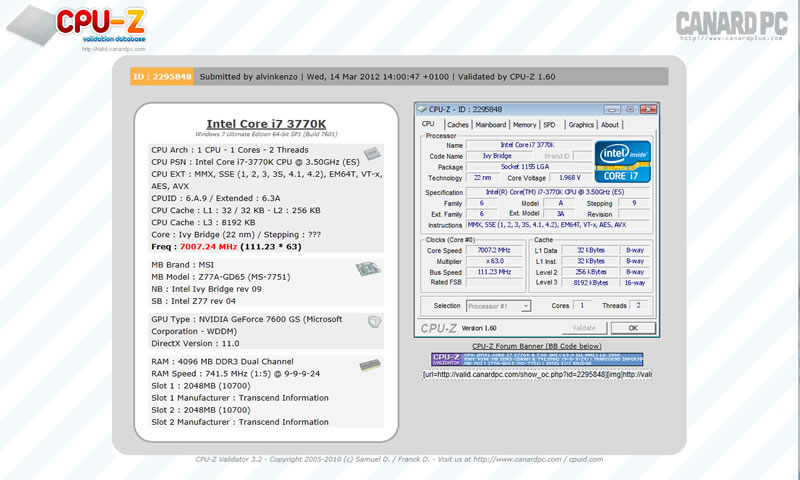Select the Graphics tab
Image resolution: width=800 pixels, height=480 pixels.
tap(581, 124)
